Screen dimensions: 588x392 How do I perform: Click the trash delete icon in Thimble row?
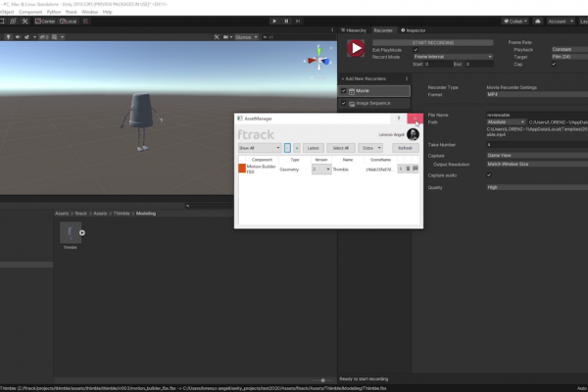408,169
